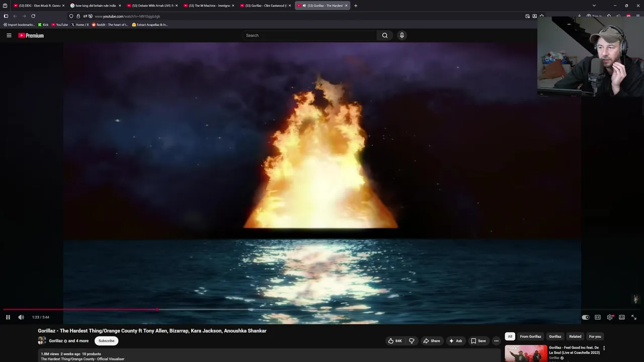Share the video
Screen dimensions: 644x362
coord(432,341)
